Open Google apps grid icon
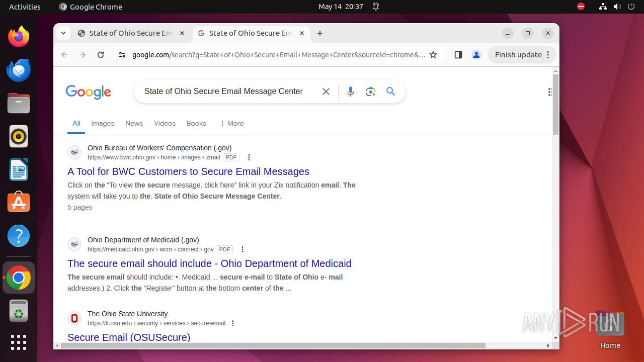 (x=550, y=92)
